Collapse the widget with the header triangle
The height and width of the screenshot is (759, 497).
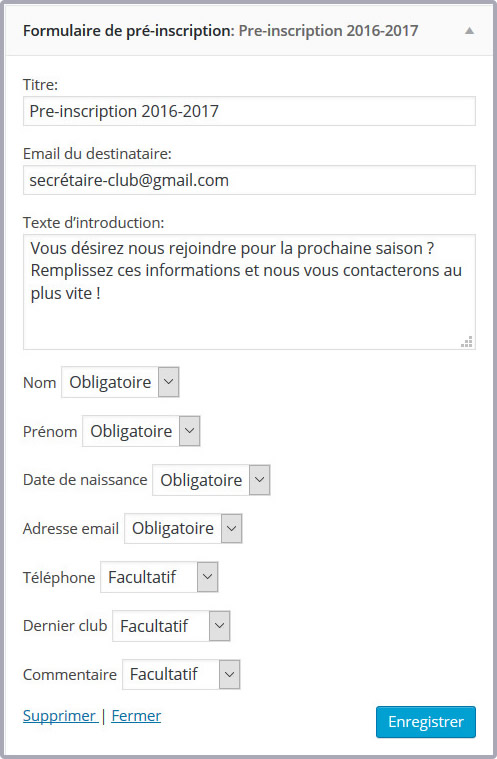[469, 31]
